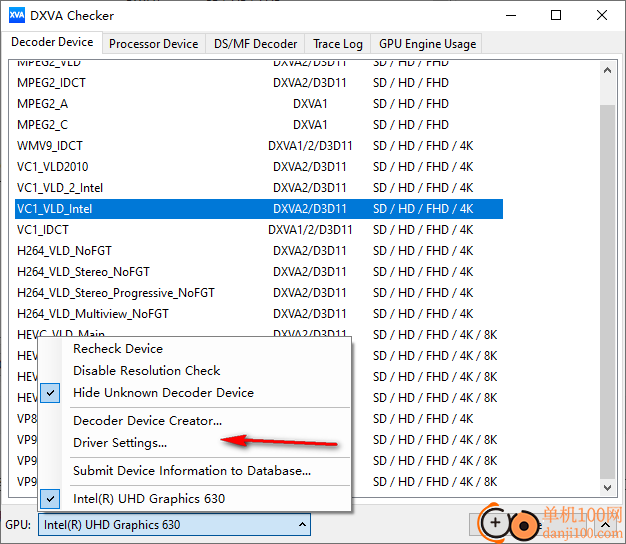Click the DXVA Checker app icon in title bar
Image resolution: width=626 pixels, height=544 pixels.
(x=16, y=16)
